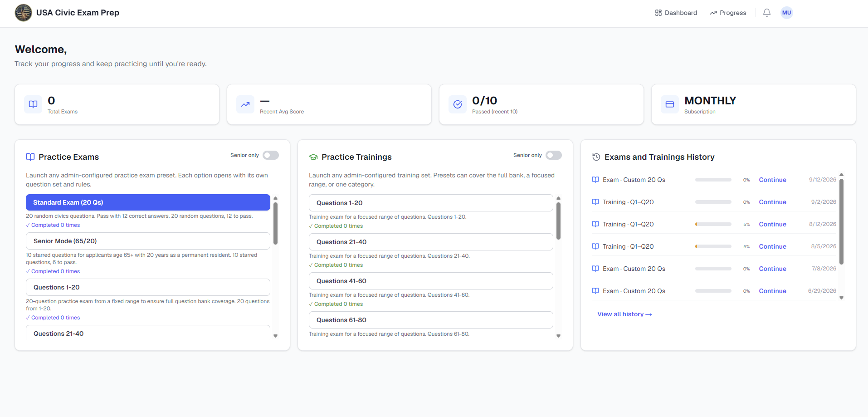Open the Dashboard nav item
Viewport: 868px width, 417px height.
tap(676, 13)
